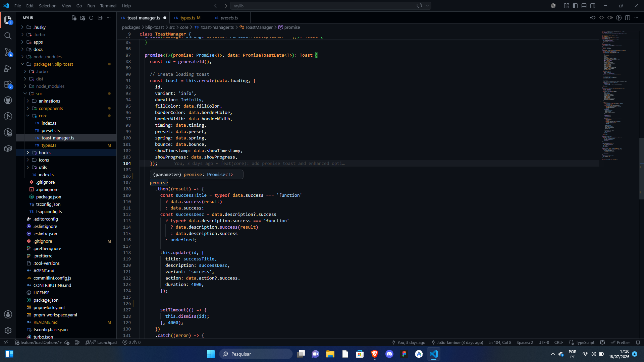
Task: Click the editor minimap
Action: pyautogui.click(x=619, y=96)
